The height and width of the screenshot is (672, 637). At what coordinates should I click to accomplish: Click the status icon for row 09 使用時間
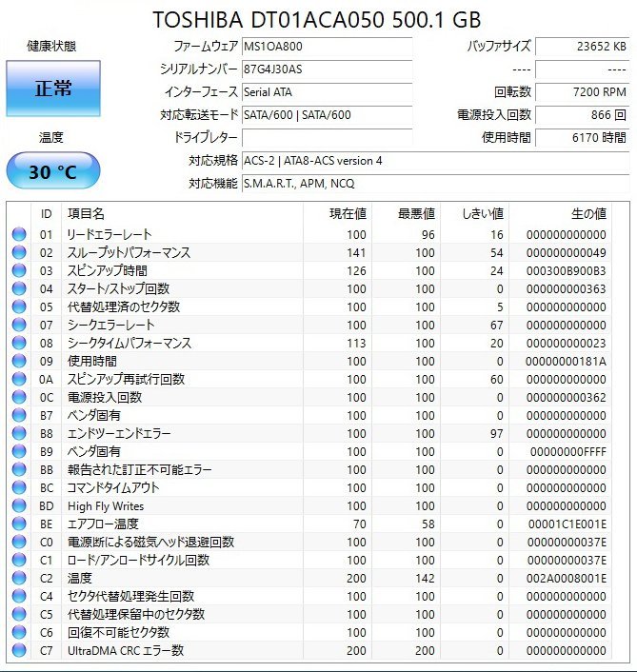(x=19, y=361)
